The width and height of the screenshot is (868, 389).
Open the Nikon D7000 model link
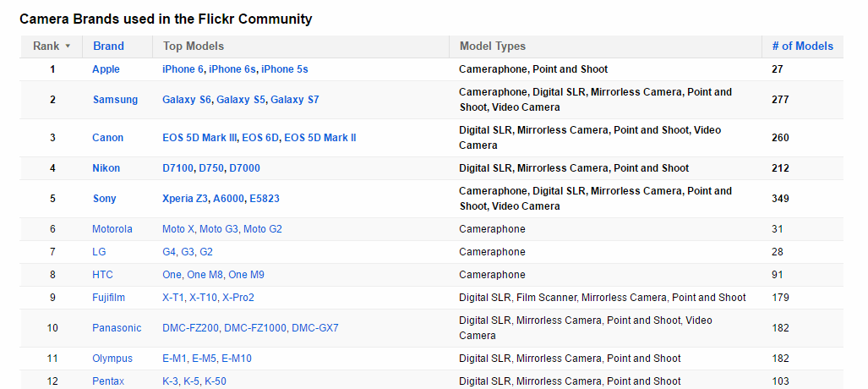click(244, 168)
